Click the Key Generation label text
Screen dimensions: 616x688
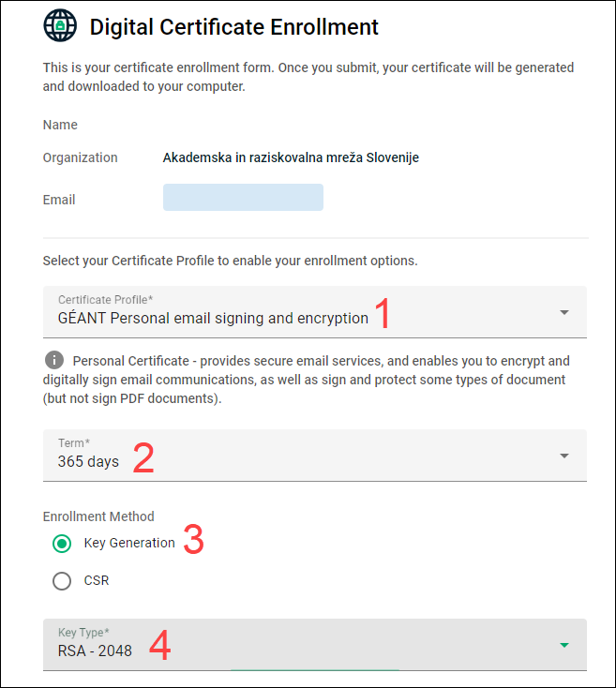[x=129, y=543]
